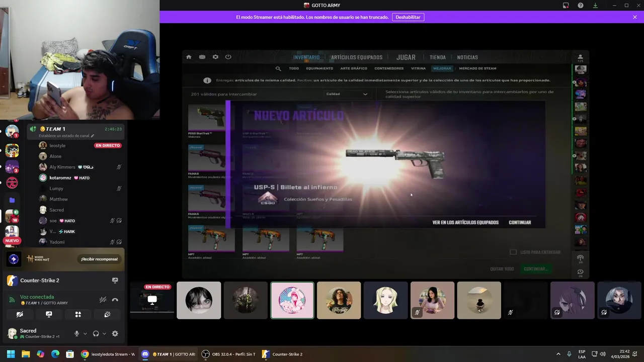Screen dimensions: 644x362
Task: Open the CS2 home icon in stream
Action: [x=189, y=57]
